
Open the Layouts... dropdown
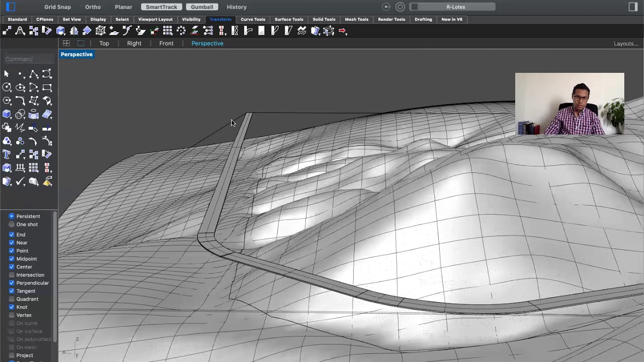626,44
